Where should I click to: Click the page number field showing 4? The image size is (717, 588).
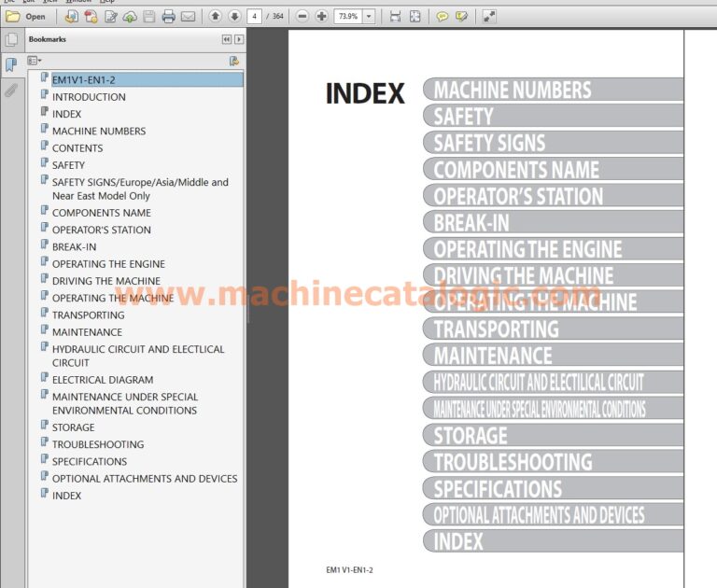(x=254, y=17)
